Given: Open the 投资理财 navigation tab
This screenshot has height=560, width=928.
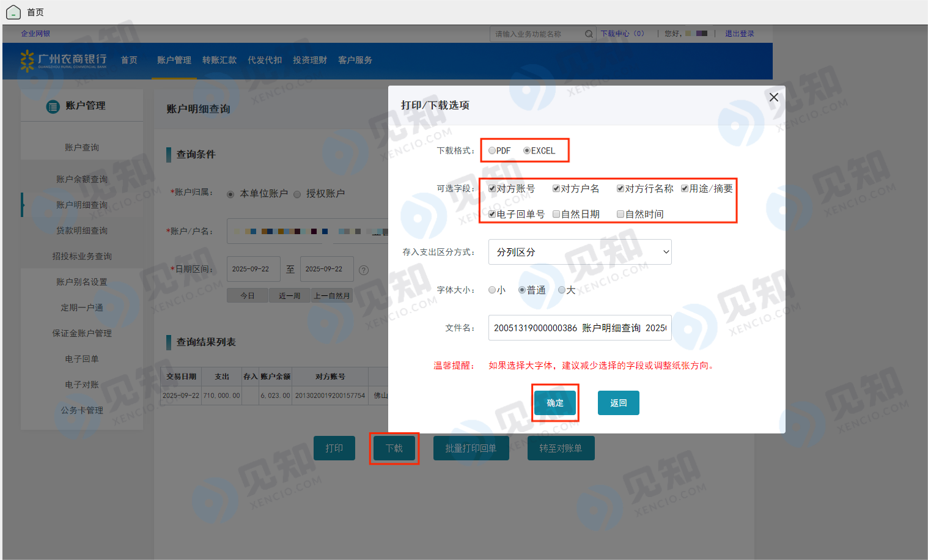Looking at the screenshot, I should point(310,60).
